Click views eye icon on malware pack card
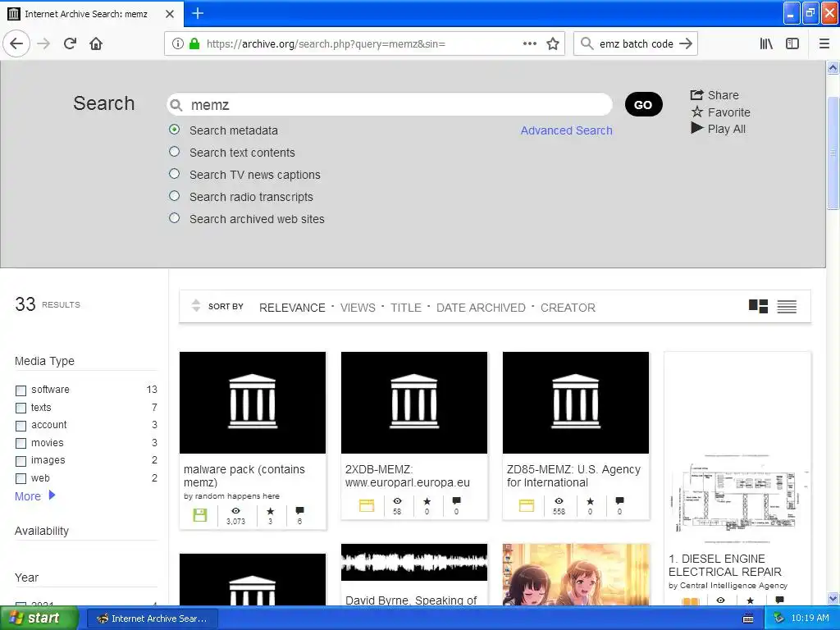 [x=235, y=510]
